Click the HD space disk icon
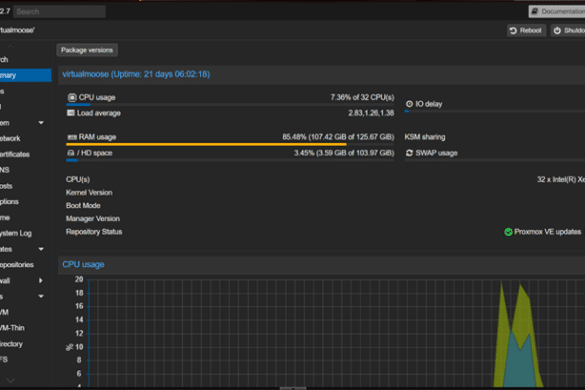585x390 pixels. 71,153
